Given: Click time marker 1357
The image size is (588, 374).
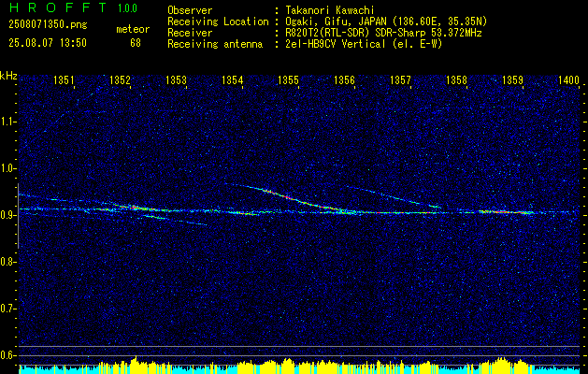Looking at the screenshot, I should (x=400, y=80).
